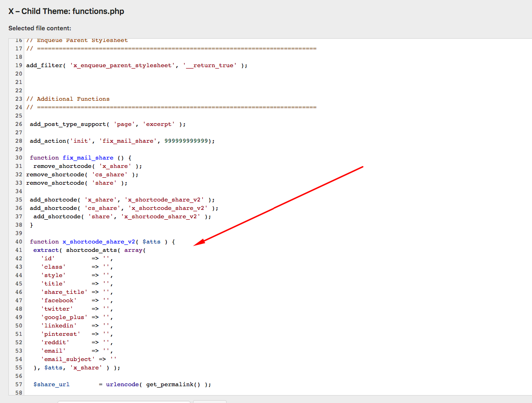
Task: Click remove_shortcode 'cs_share' line
Action: [83, 174]
